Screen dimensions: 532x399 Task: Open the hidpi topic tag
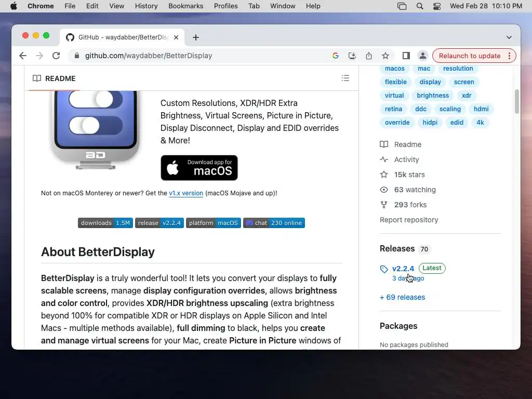(430, 123)
